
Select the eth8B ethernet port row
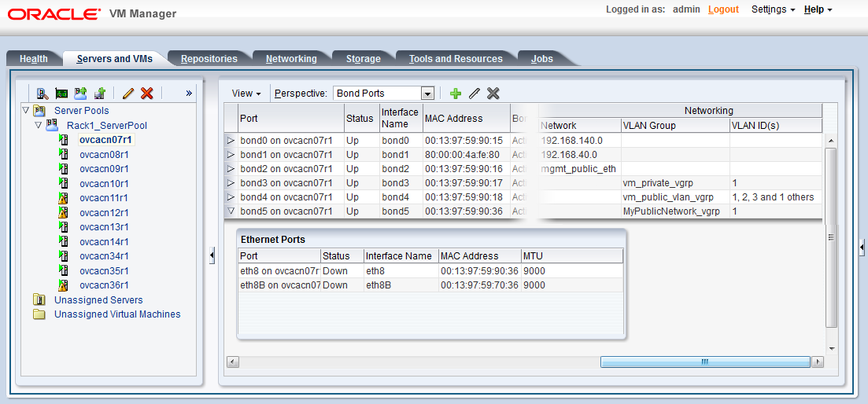pyautogui.click(x=430, y=285)
